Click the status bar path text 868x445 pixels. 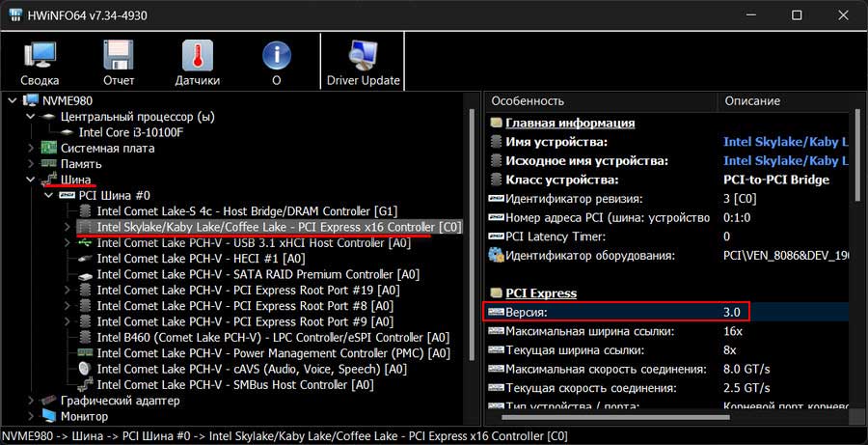point(285,435)
